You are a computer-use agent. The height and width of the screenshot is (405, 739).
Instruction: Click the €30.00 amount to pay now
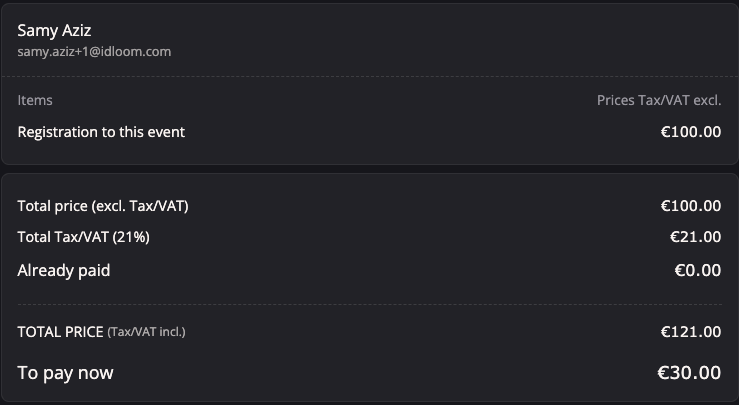coord(688,373)
